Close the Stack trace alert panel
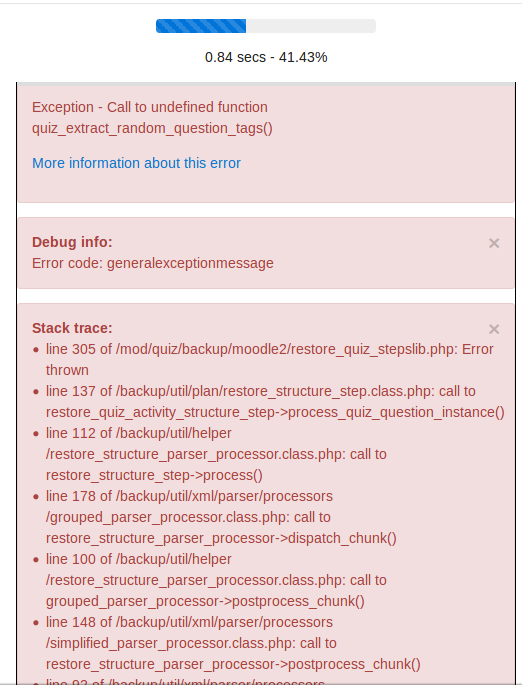This screenshot has width=522, height=685. pos(494,329)
